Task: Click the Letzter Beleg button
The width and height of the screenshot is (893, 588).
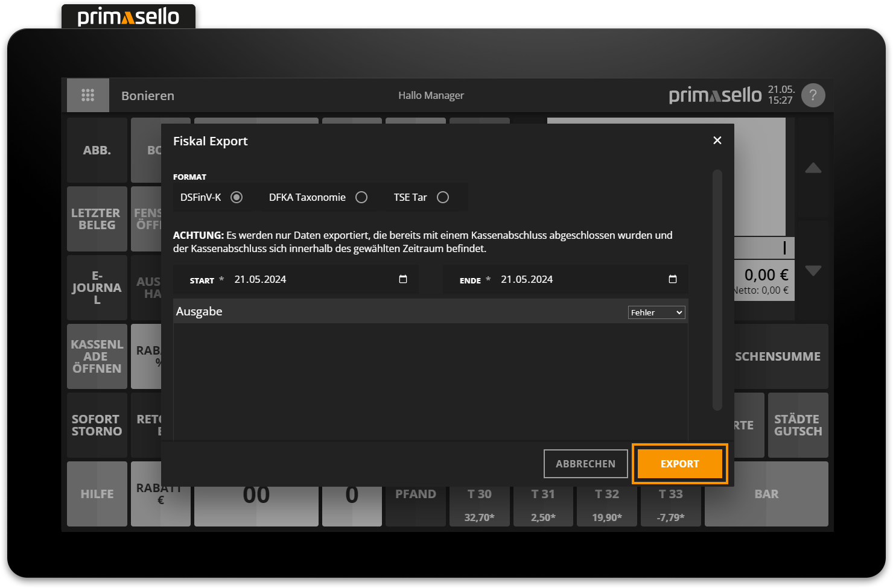Action: coord(97,219)
